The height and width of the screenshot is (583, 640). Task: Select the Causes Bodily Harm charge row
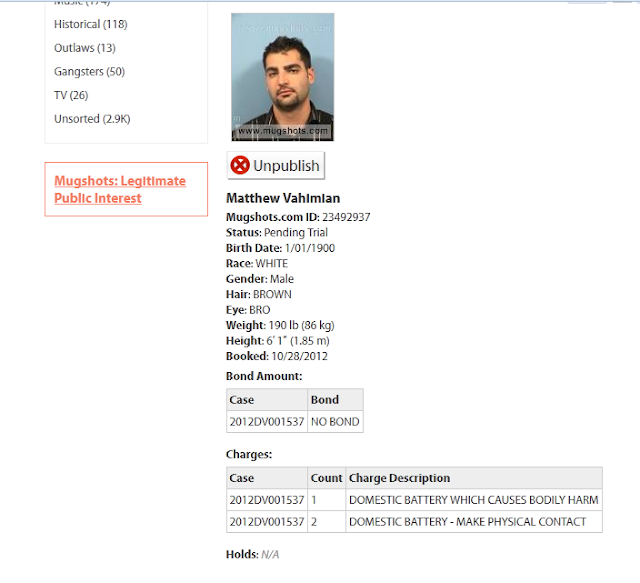[414, 500]
